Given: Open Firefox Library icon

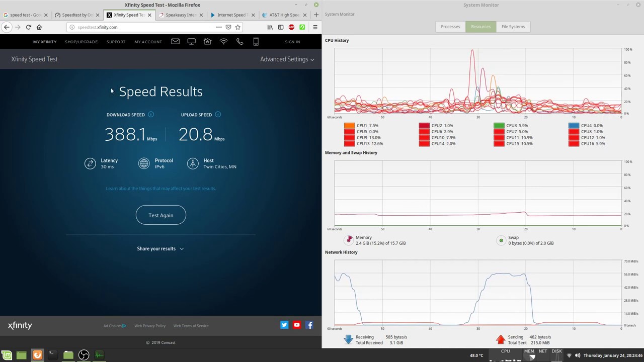Looking at the screenshot, I should [270, 27].
